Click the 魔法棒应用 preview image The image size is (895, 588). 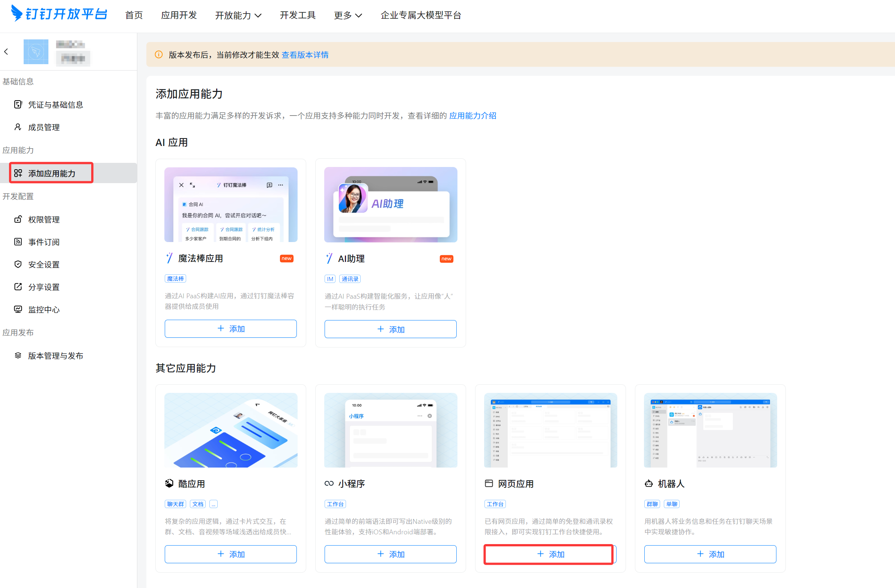click(231, 205)
